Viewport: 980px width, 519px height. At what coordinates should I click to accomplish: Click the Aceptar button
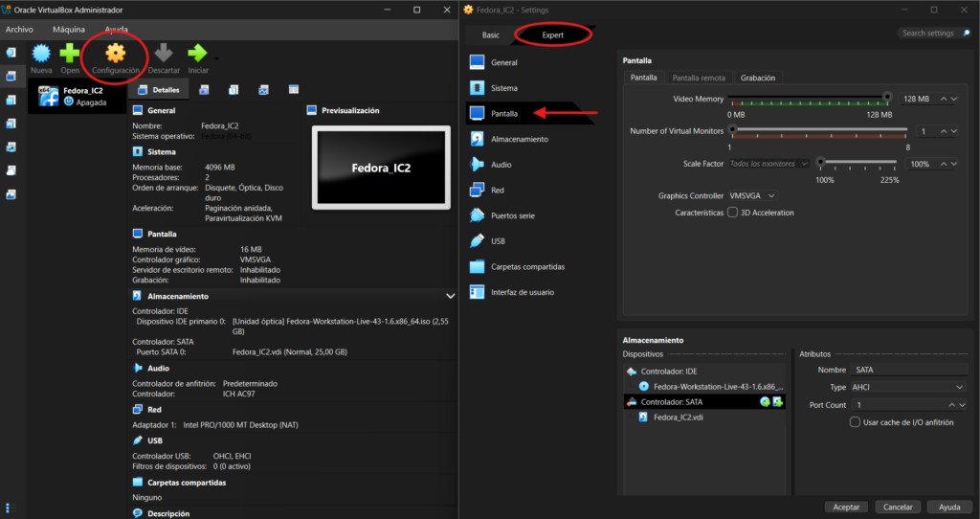(x=846, y=508)
